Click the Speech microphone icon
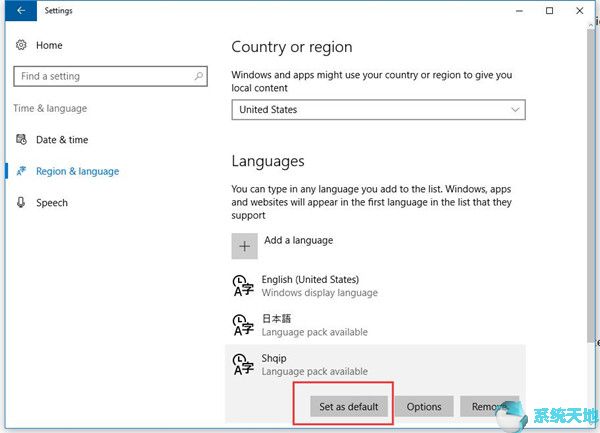600x433 pixels. tap(21, 202)
